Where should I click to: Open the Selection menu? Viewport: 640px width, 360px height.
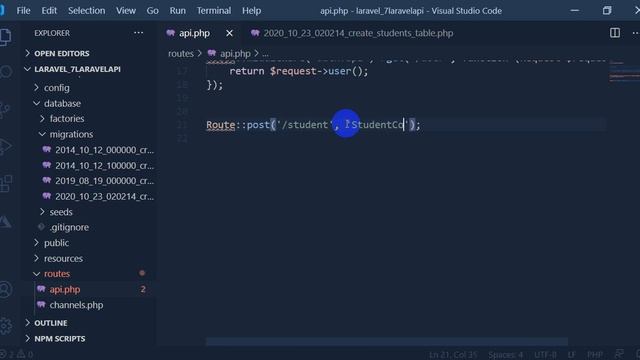[x=87, y=11]
